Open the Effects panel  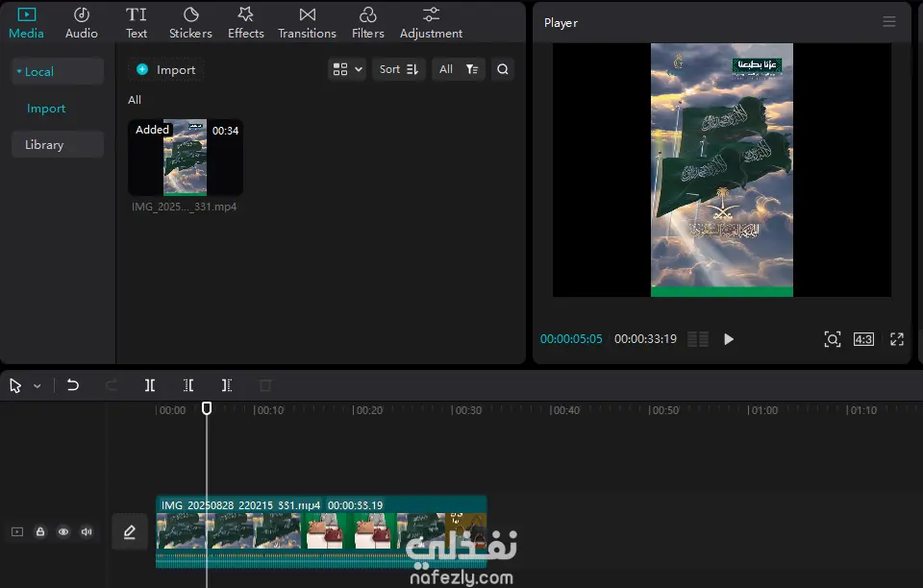[x=246, y=22]
